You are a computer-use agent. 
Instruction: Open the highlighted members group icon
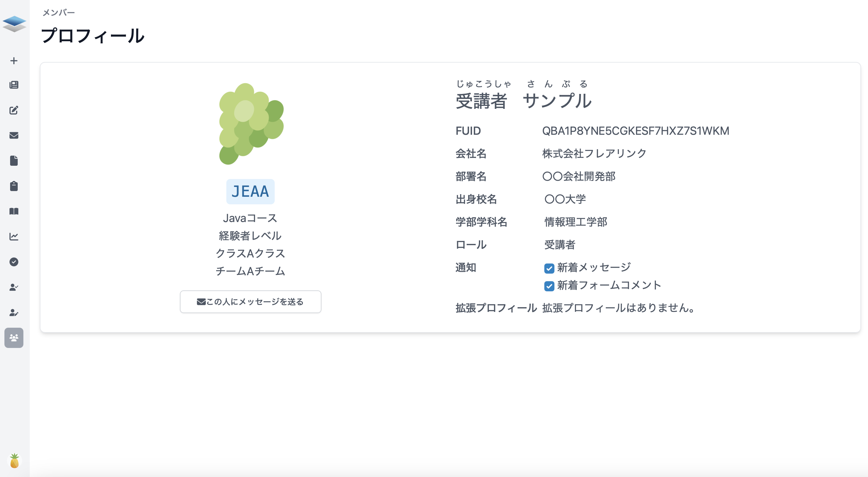[14, 338]
